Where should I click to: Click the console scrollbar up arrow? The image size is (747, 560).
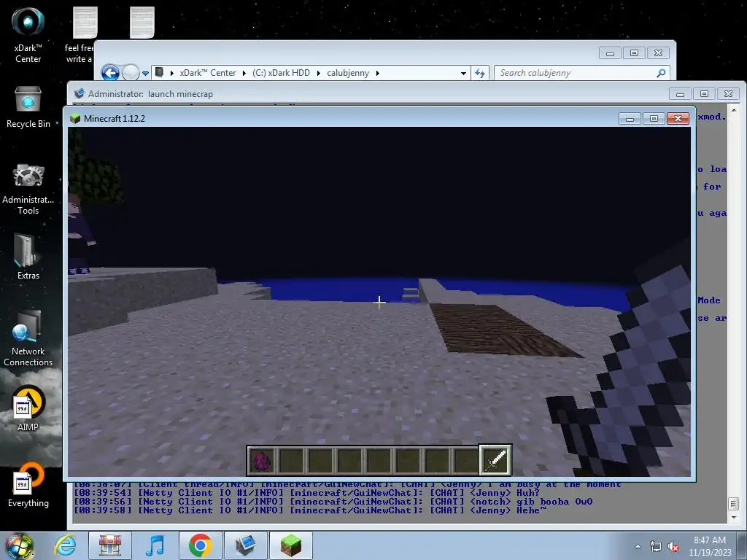pos(734,110)
